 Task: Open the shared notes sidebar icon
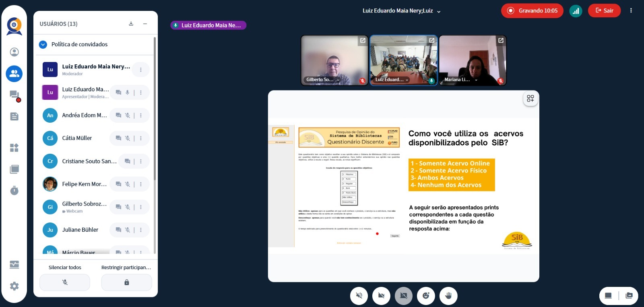point(14,117)
